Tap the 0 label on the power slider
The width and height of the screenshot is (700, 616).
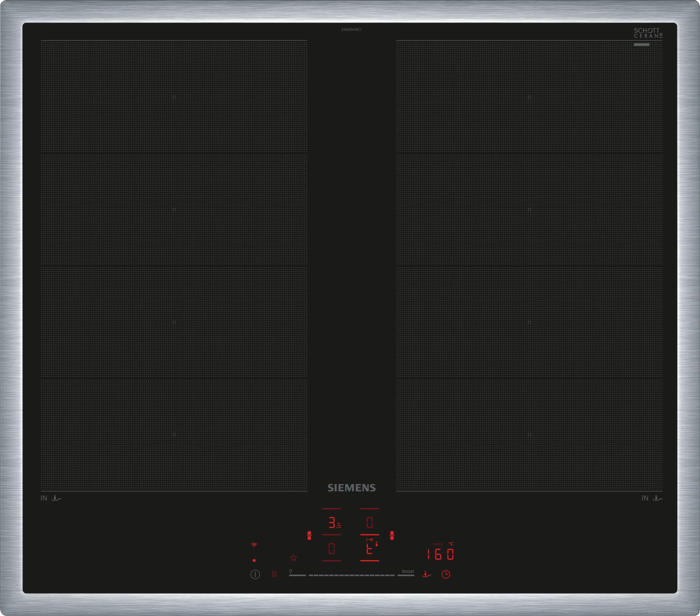tap(291, 572)
